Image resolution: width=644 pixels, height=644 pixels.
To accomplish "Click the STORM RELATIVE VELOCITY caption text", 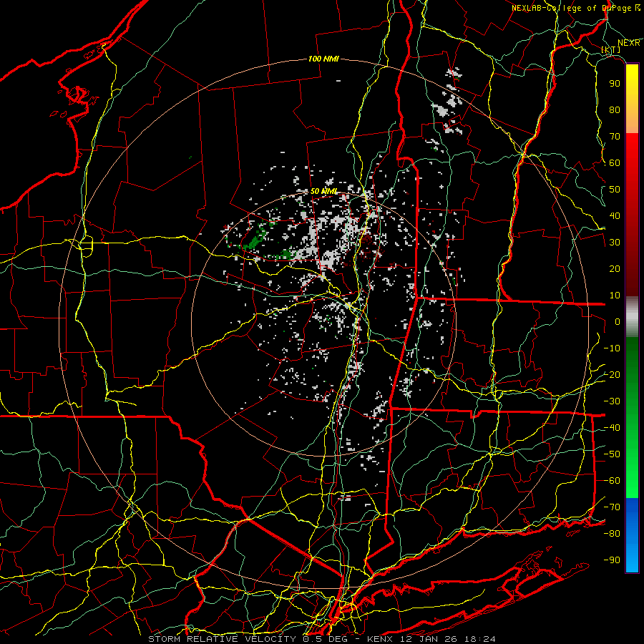I will pyautogui.click(x=222, y=639).
